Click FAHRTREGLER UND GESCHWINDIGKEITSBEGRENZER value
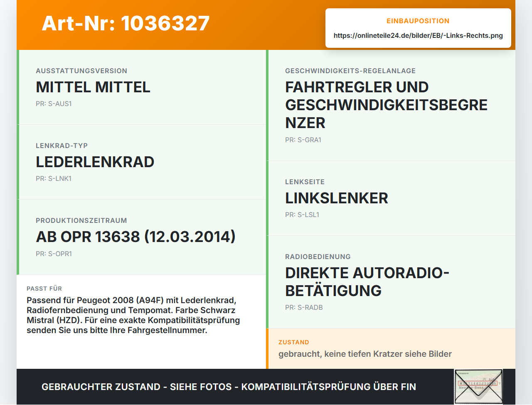 (x=386, y=105)
